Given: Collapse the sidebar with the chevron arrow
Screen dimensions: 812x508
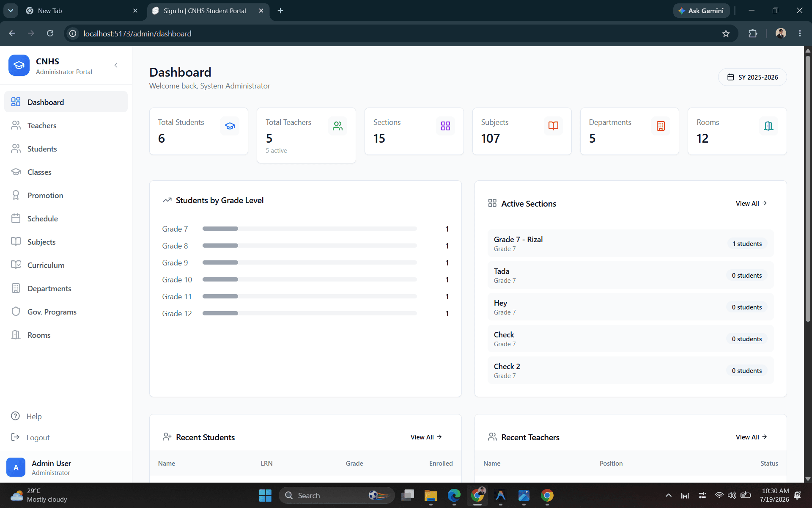Looking at the screenshot, I should (116, 65).
